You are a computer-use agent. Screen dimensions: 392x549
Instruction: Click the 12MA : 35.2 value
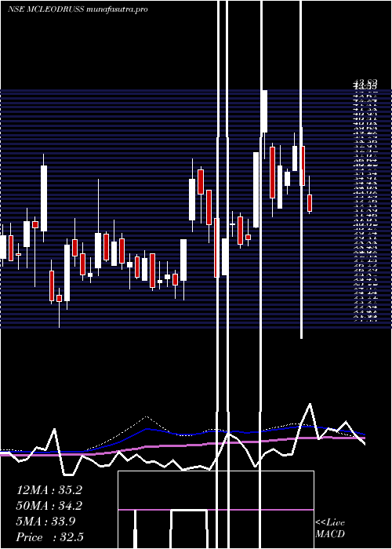coord(49,490)
